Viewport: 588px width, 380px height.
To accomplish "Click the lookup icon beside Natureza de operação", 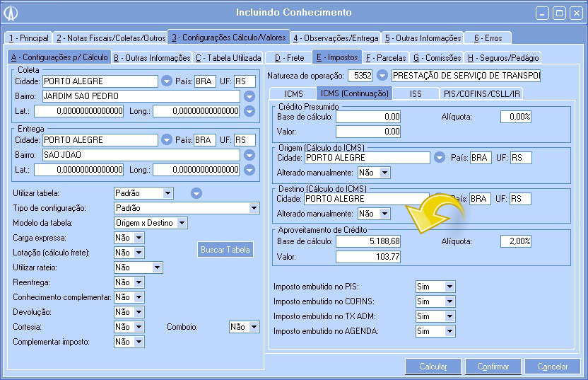I will [x=382, y=75].
